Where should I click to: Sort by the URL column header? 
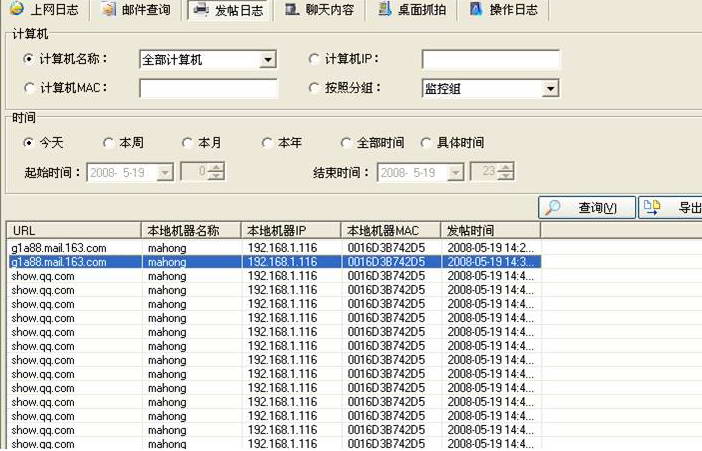click(x=74, y=231)
